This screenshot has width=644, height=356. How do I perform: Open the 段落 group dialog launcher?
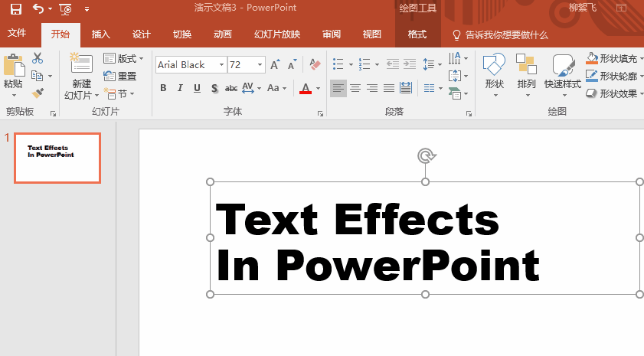469,114
